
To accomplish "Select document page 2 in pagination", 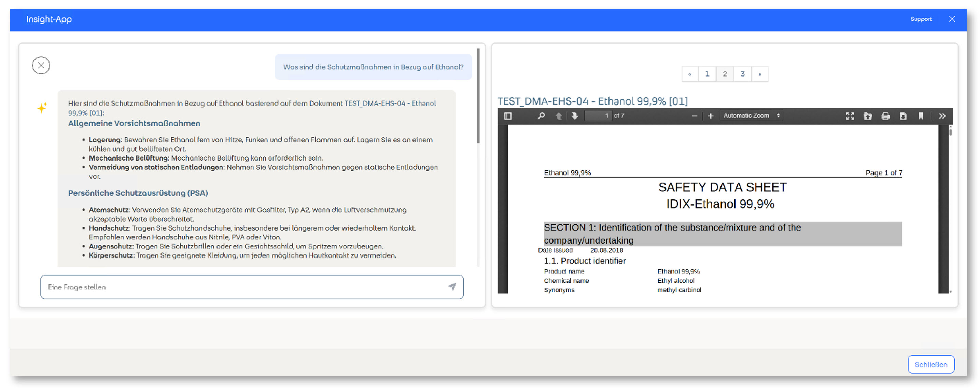I will 724,74.
